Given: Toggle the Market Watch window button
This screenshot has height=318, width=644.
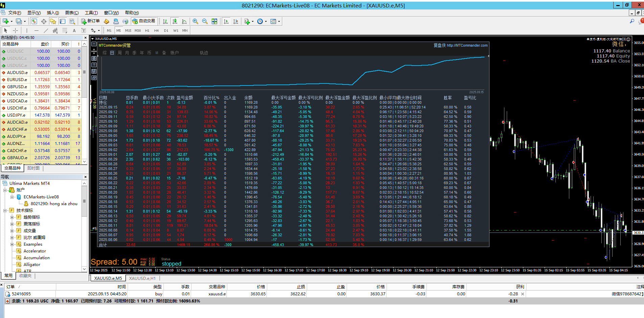Looking at the screenshot, I should pyautogui.click(x=34, y=21).
